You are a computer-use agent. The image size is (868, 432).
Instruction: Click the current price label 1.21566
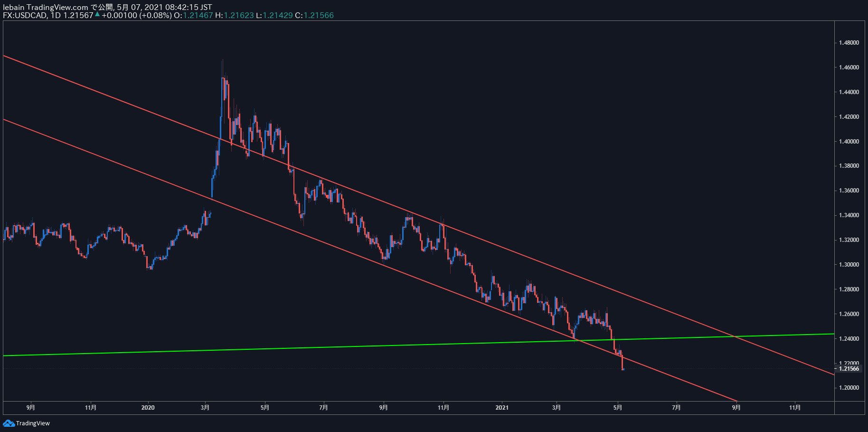[849, 369]
